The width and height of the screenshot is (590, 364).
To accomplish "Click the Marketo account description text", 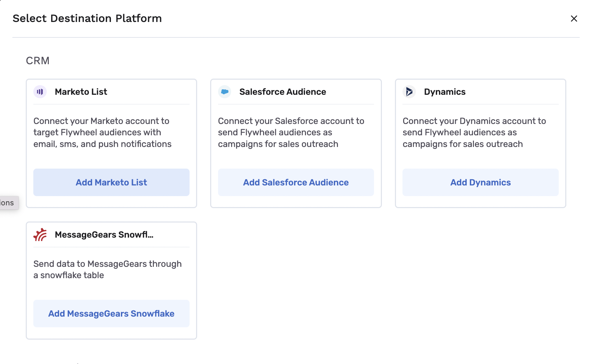I will tap(102, 133).
